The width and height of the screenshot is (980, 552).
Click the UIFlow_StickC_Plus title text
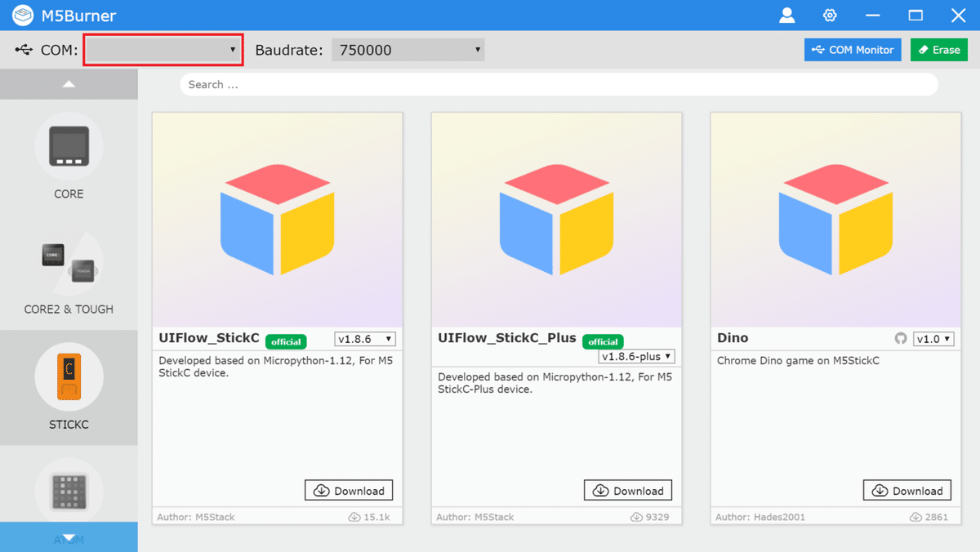(x=507, y=338)
